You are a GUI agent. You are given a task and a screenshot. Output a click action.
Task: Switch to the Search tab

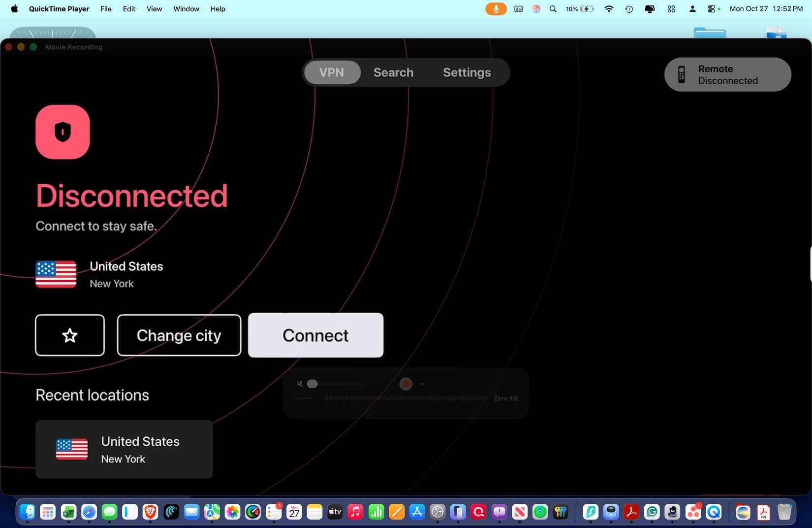pos(393,72)
